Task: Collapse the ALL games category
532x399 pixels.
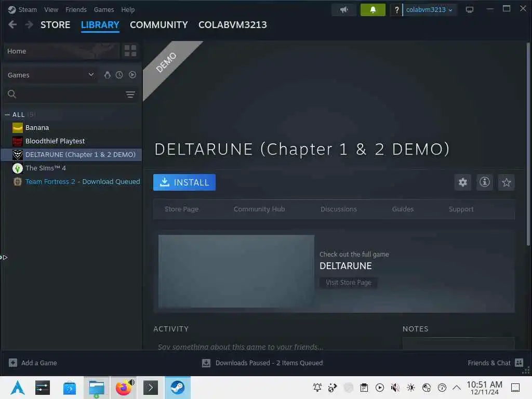Action: 7,115
